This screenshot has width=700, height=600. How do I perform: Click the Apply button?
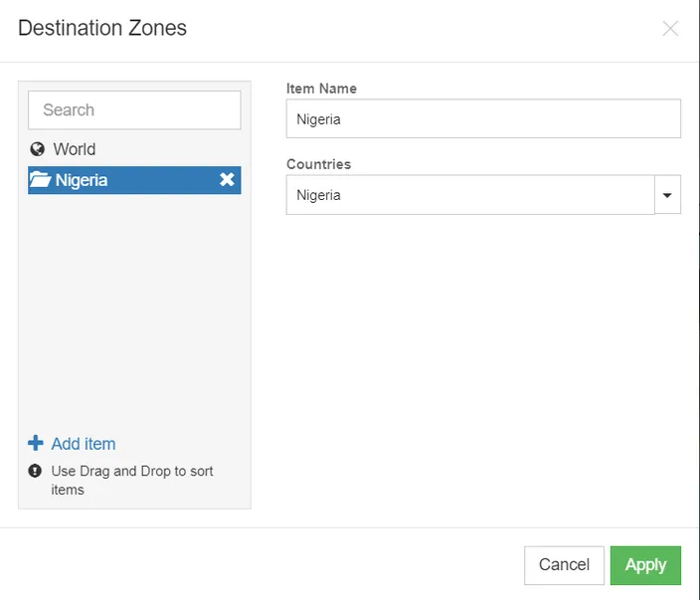[x=645, y=565]
